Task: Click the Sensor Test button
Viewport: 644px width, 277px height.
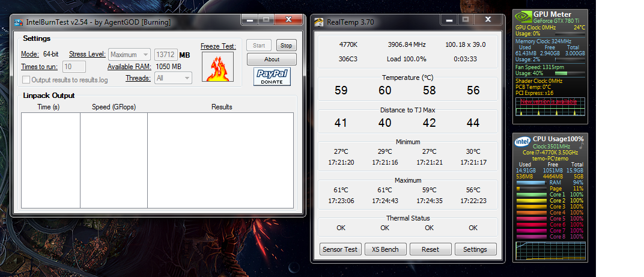Action: 341,249
